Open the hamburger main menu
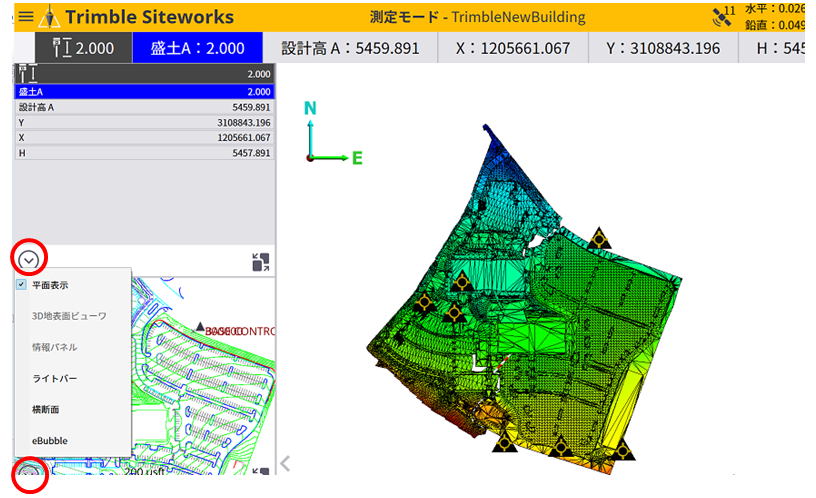Screen dimensions: 816x498 (26, 17)
